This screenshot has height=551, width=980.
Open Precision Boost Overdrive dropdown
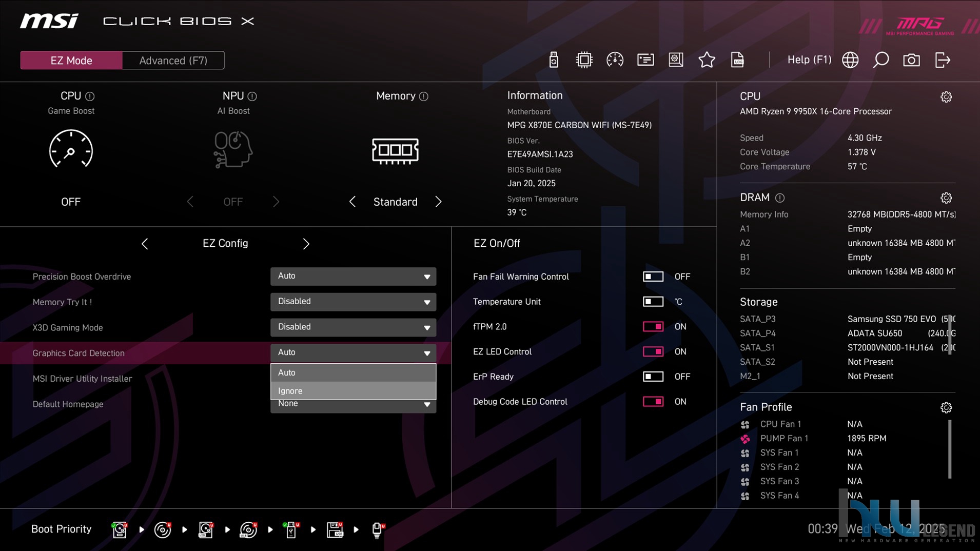pos(353,277)
